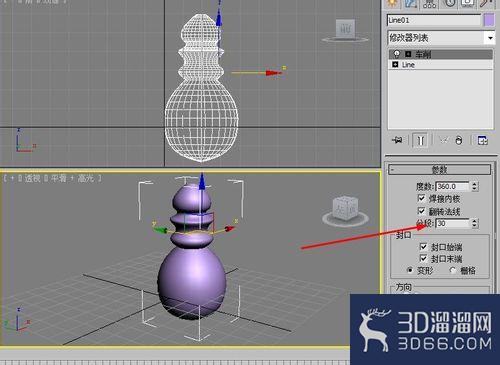Open the Hierarchy panel tab
The height and width of the screenshot is (365, 500).
point(430,3)
